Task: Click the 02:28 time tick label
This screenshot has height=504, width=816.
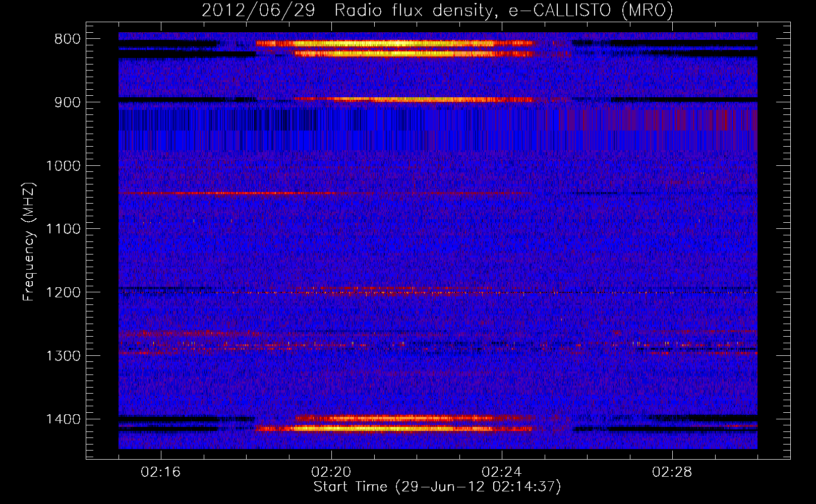Action: click(x=672, y=472)
